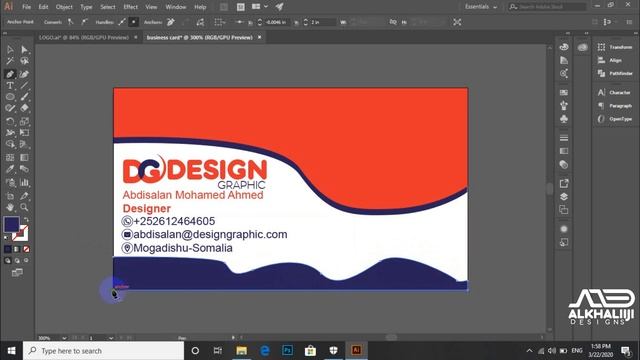Screen dimensions: 640x360
Task: Choose the Hand tool
Action: pos(10,207)
